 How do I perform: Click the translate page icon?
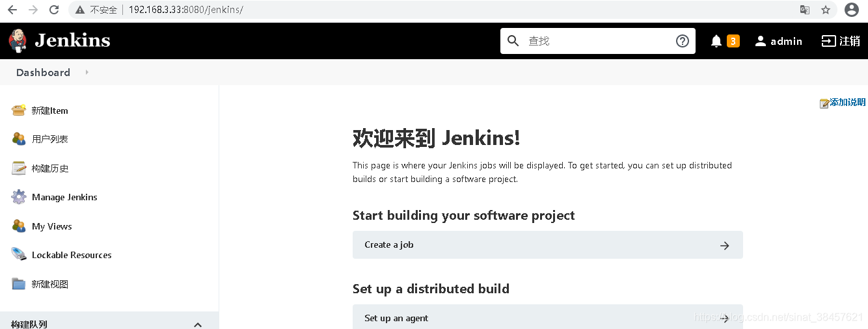[x=805, y=10]
